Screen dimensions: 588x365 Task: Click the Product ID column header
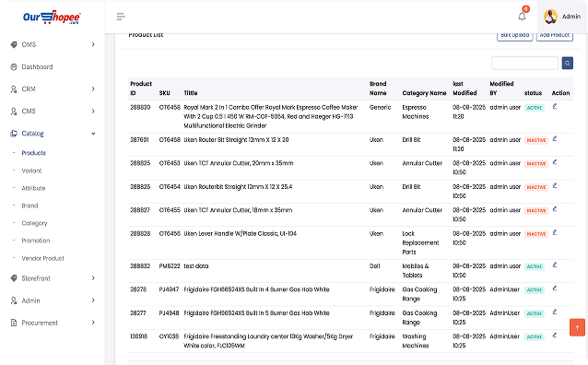point(141,88)
